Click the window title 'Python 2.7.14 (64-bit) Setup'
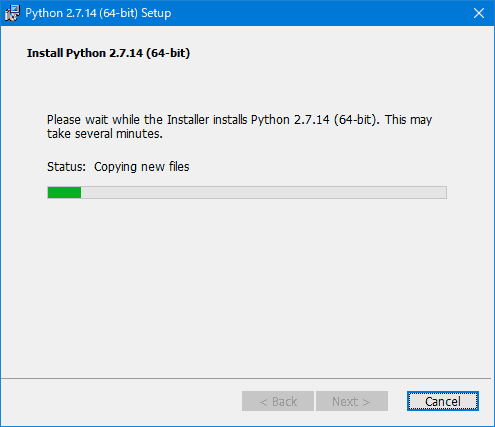This screenshot has width=495, height=427. (98, 13)
